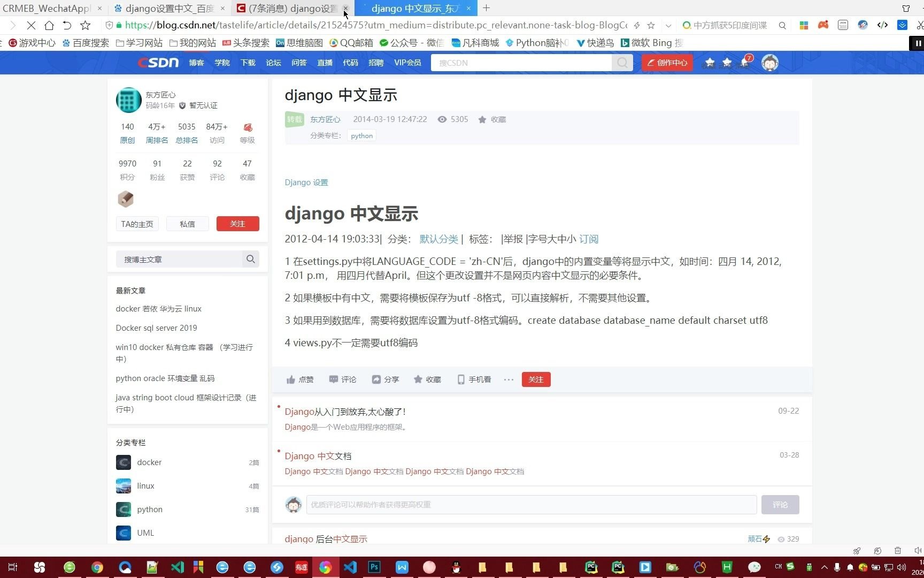Screen dimensions: 924x578
Task: Open Chrome from the taskbar
Action: tap(97, 567)
